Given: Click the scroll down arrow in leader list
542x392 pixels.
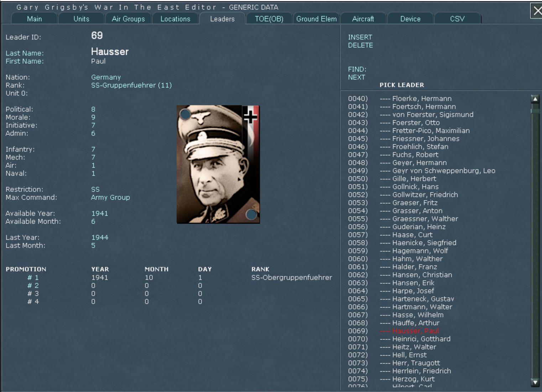Looking at the screenshot, I should coord(535,382).
